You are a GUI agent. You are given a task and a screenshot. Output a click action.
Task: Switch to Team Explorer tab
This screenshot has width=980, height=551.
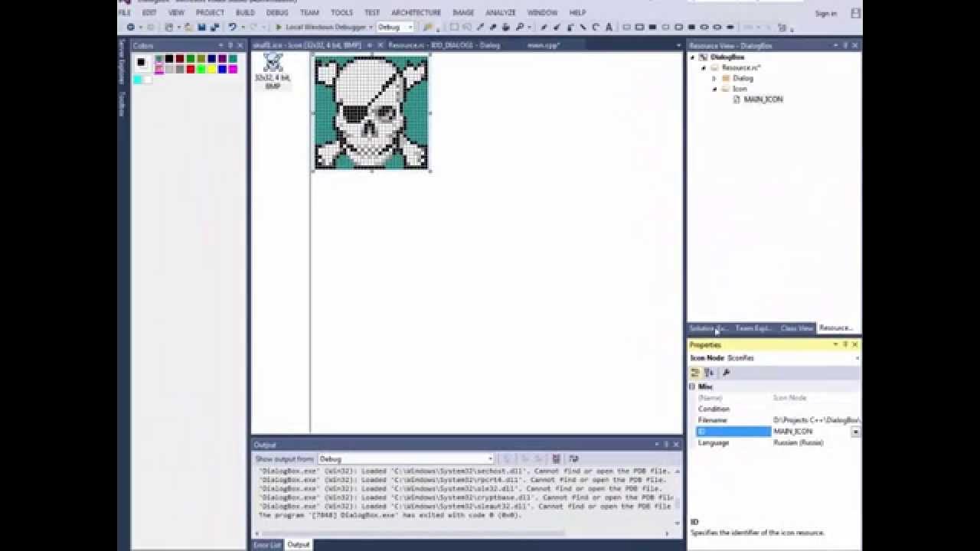[x=754, y=328]
